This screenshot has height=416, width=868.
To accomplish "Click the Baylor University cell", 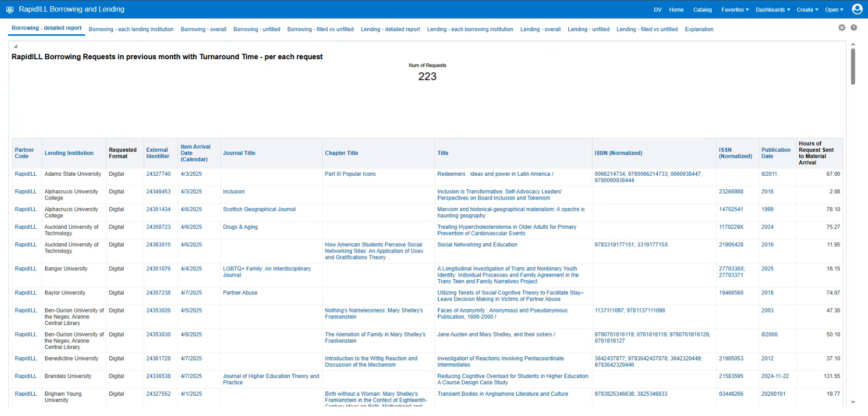I will pyautogui.click(x=65, y=293).
